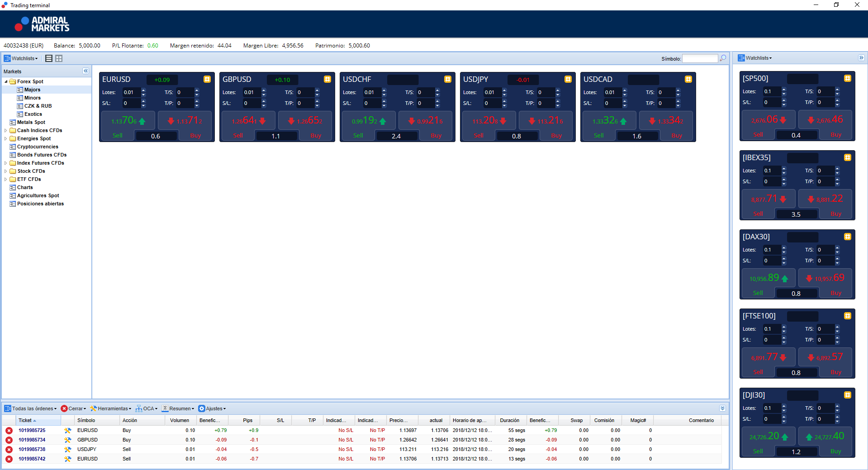Open the Cerrar dropdown menu
This screenshot has width=868, height=470.
(73, 408)
